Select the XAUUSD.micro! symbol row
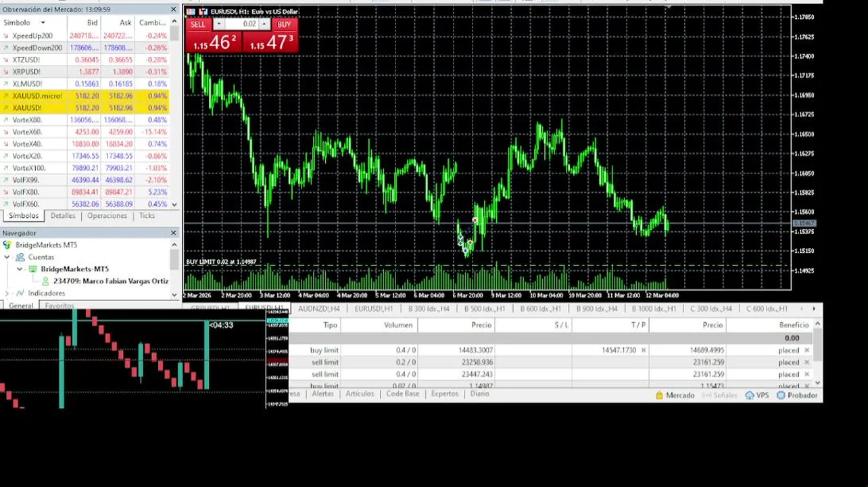This screenshot has width=868, height=487. point(85,95)
